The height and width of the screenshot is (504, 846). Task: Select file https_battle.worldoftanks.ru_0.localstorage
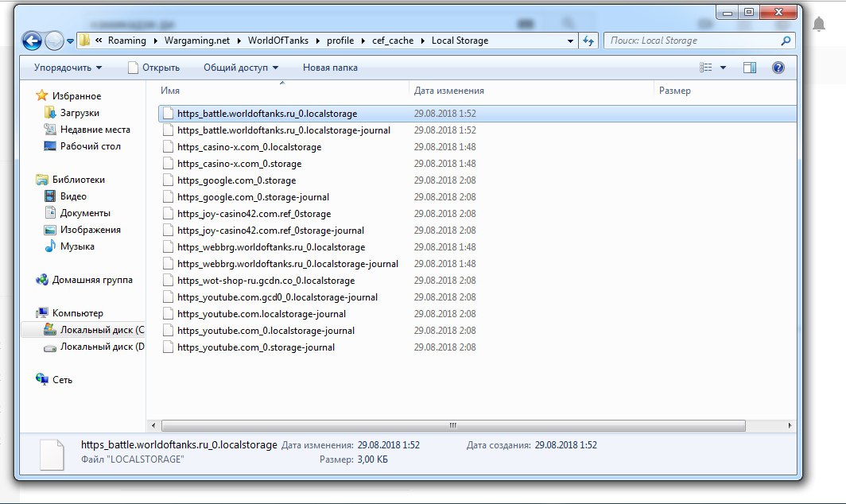[x=267, y=114]
